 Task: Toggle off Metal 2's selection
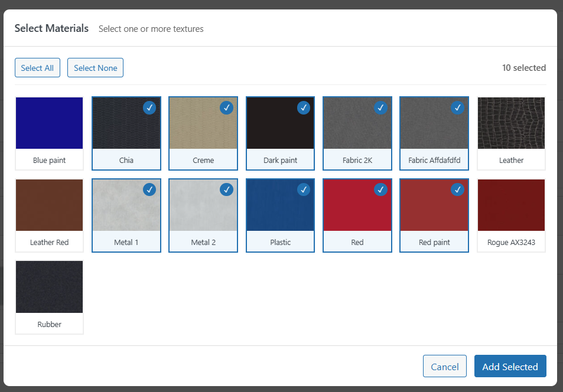[x=226, y=190]
